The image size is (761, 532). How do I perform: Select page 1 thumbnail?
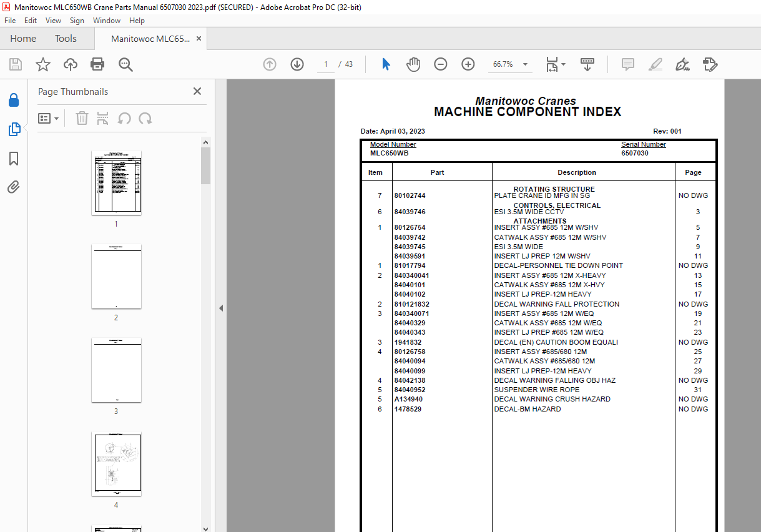[116, 183]
